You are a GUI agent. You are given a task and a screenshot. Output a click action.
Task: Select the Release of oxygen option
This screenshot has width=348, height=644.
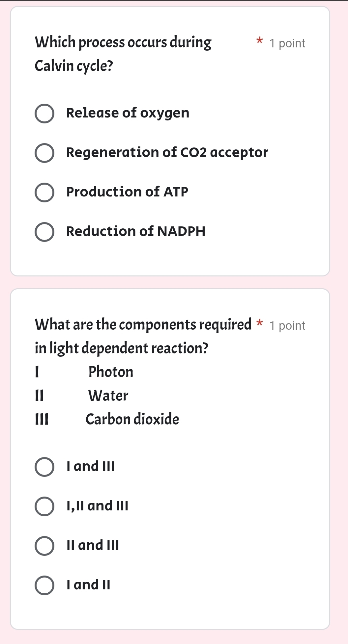tap(45, 114)
